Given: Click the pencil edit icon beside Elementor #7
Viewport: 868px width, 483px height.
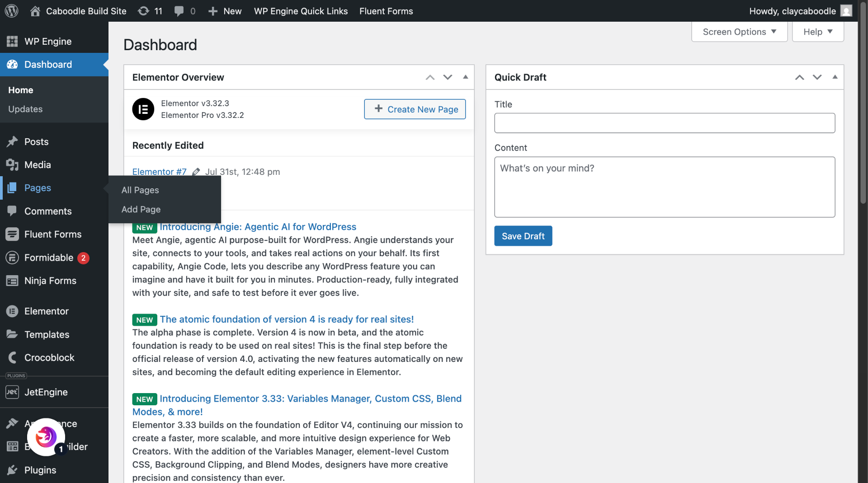Looking at the screenshot, I should pyautogui.click(x=196, y=172).
